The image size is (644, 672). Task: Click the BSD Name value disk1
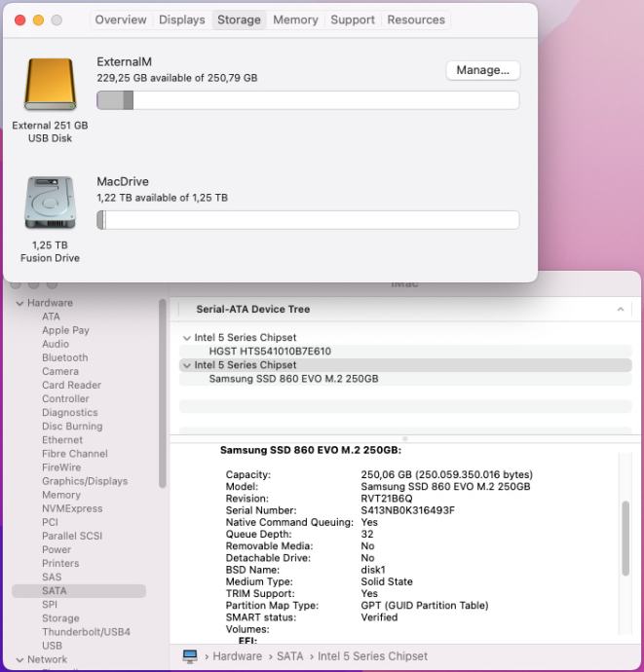(x=373, y=570)
